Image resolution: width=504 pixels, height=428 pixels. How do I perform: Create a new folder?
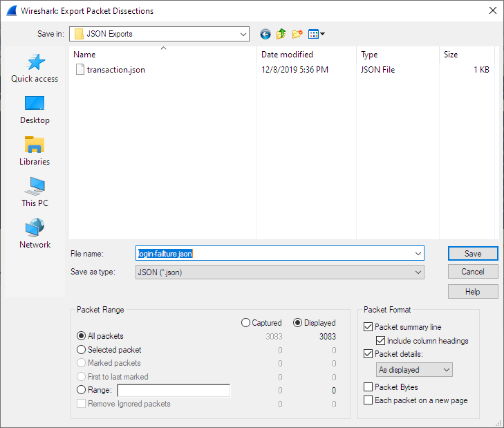(298, 34)
